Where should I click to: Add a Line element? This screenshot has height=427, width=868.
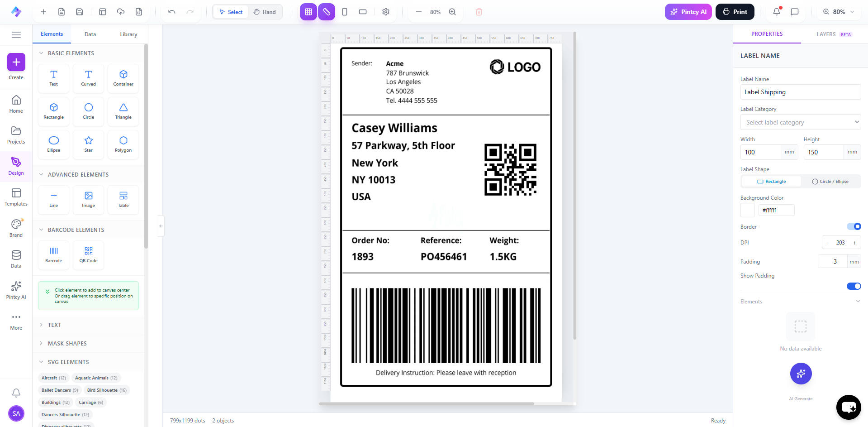53,200
